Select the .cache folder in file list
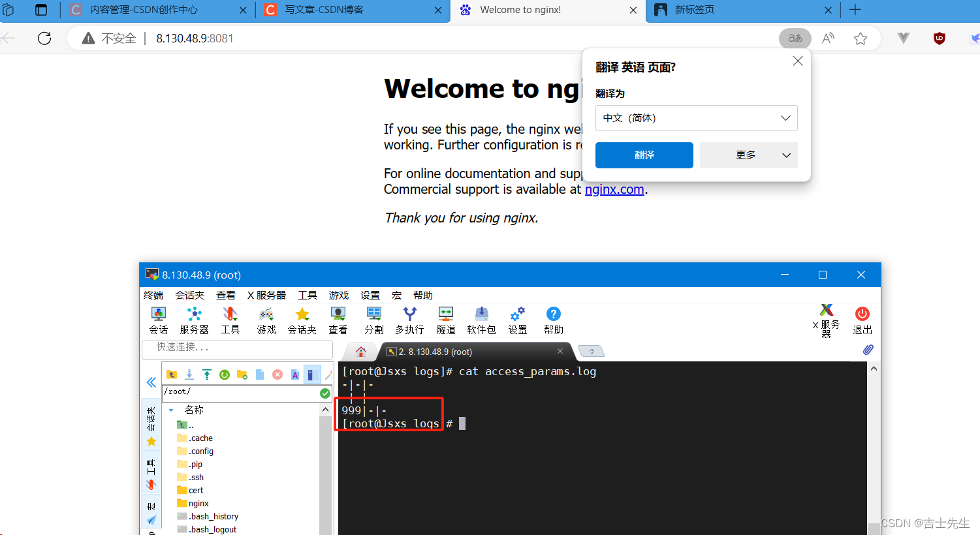This screenshot has height=535, width=980. pyautogui.click(x=195, y=438)
